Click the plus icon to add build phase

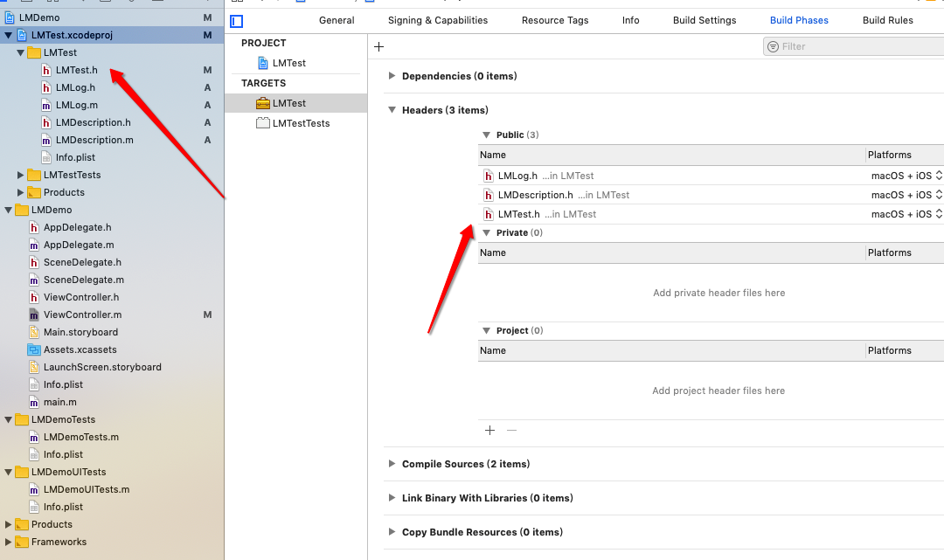tap(378, 47)
